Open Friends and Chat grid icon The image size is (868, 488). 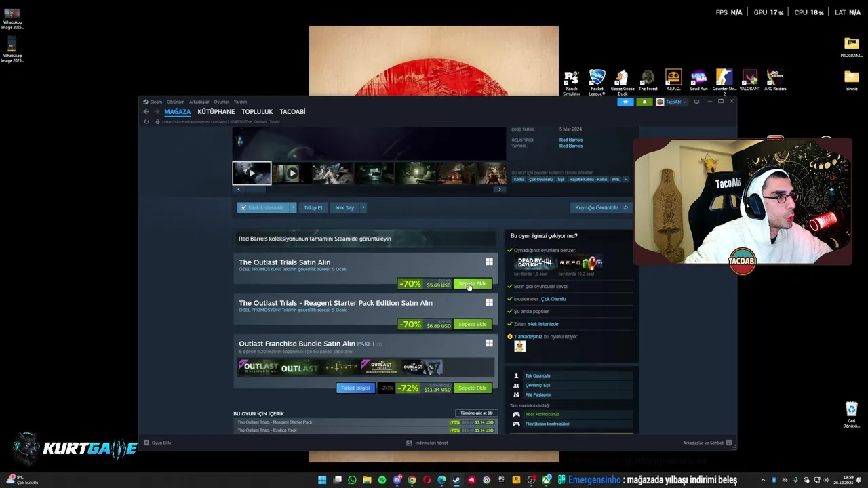point(729,443)
